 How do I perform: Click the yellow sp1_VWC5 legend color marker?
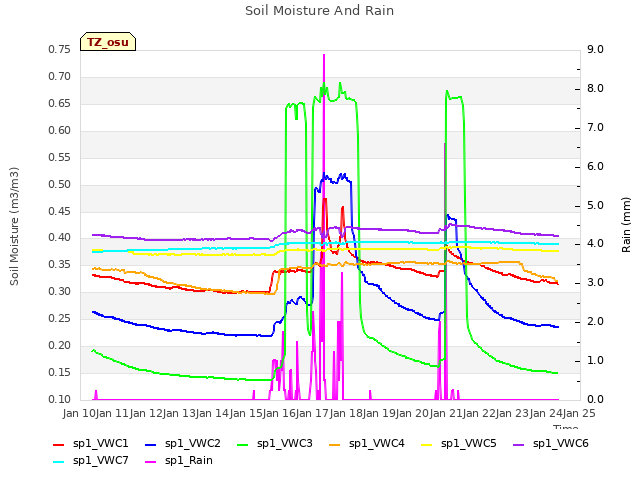click(427, 444)
